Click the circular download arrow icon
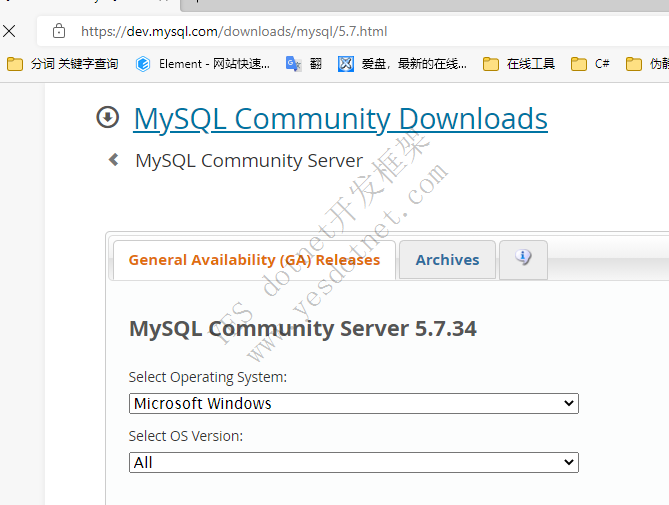669x505 pixels. coord(108,117)
